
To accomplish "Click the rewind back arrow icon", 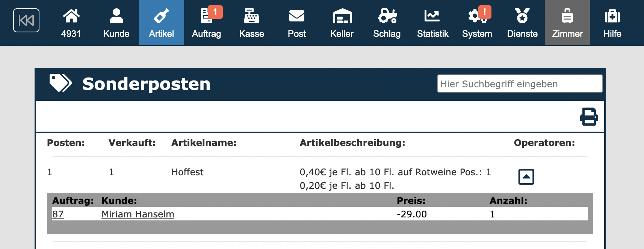I will (x=26, y=20).
